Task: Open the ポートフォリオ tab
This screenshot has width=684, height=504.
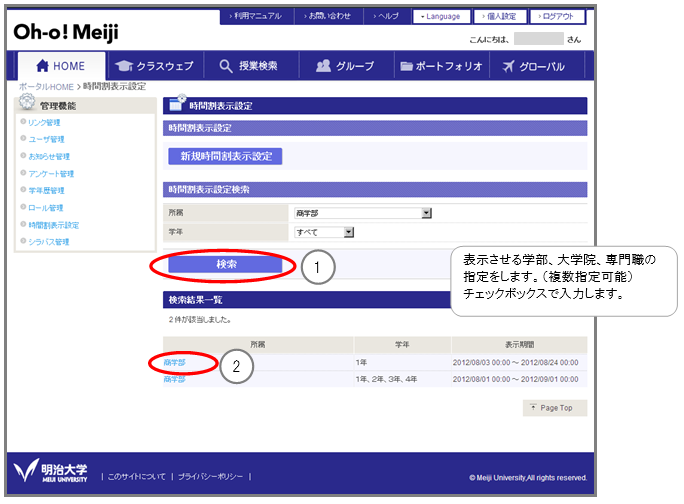Action: [442, 66]
